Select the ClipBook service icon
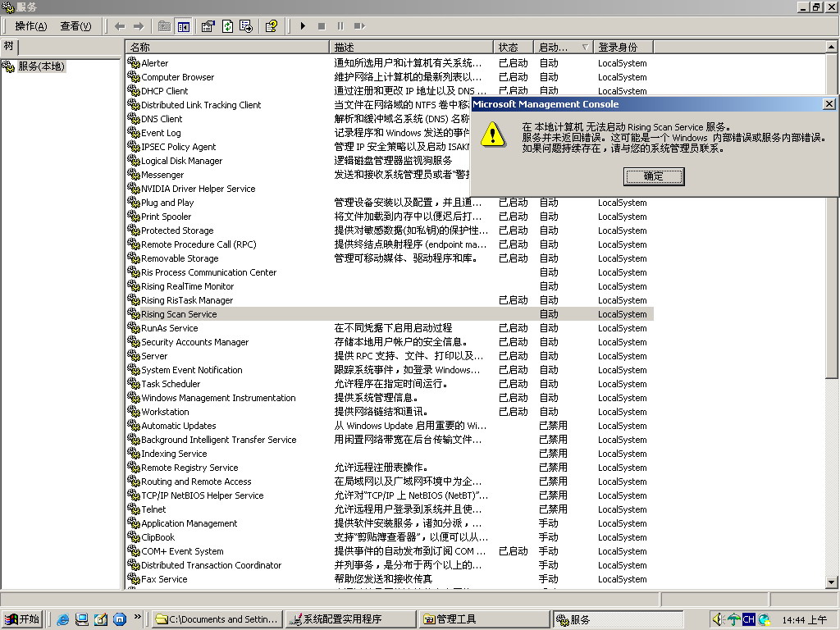Viewport: 840px width, 630px height. (x=134, y=536)
